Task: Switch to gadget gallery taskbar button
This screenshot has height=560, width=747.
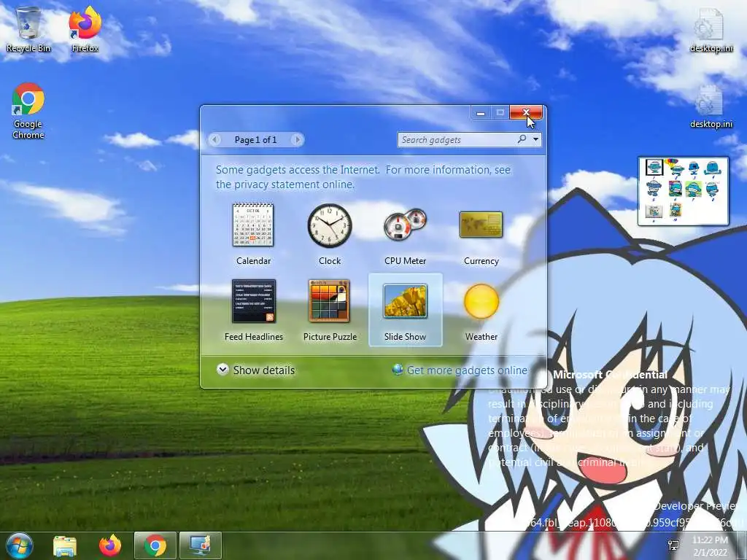Action: click(x=201, y=545)
